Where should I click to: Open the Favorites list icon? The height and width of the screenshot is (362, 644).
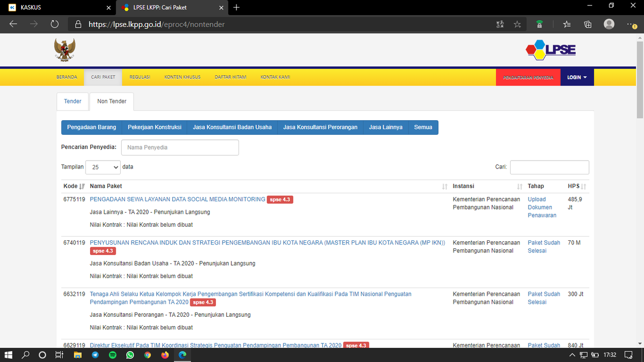(567, 24)
